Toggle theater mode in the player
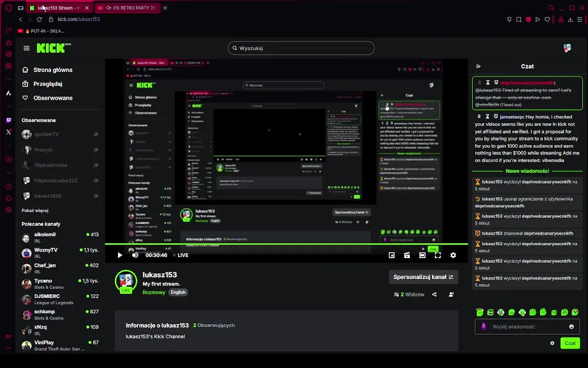 point(422,256)
